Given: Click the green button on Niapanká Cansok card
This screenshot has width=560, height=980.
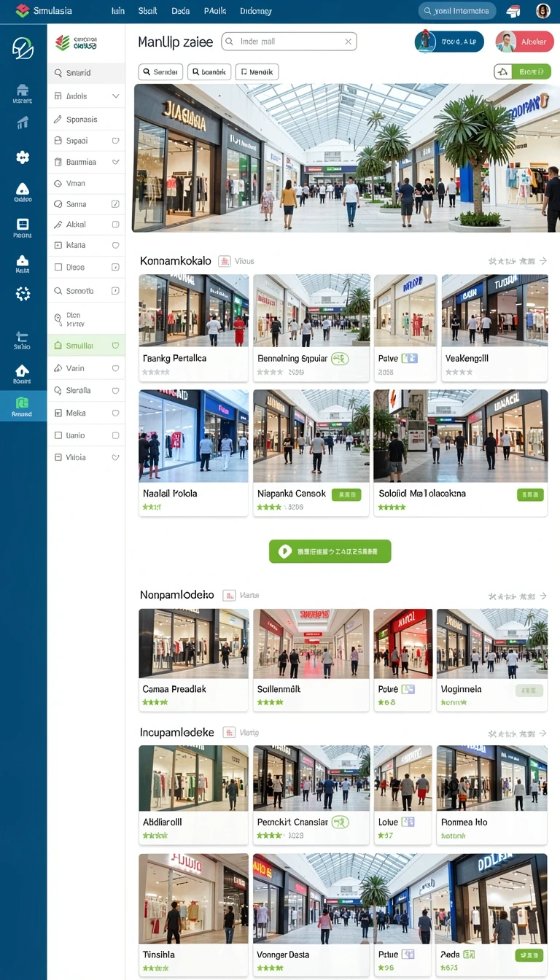Looking at the screenshot, I should 346,495.
